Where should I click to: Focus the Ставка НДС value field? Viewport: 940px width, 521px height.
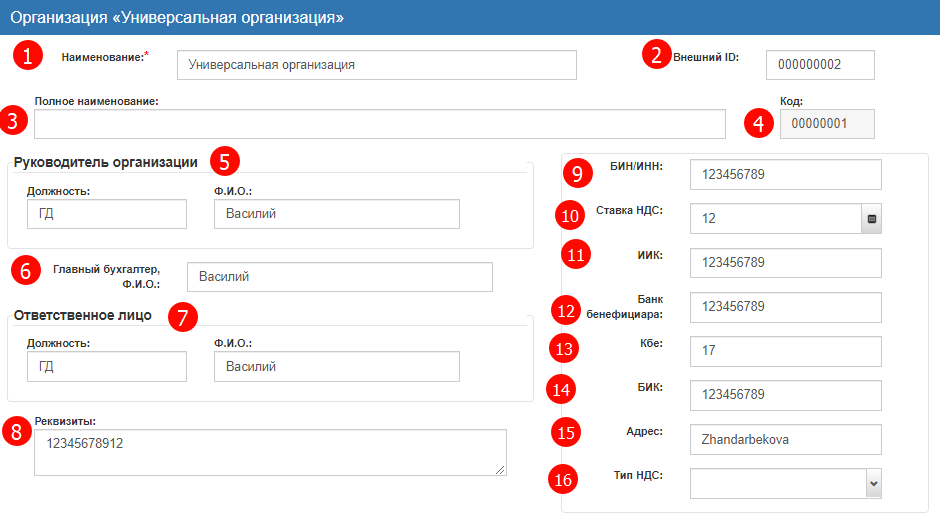point(775,218)
